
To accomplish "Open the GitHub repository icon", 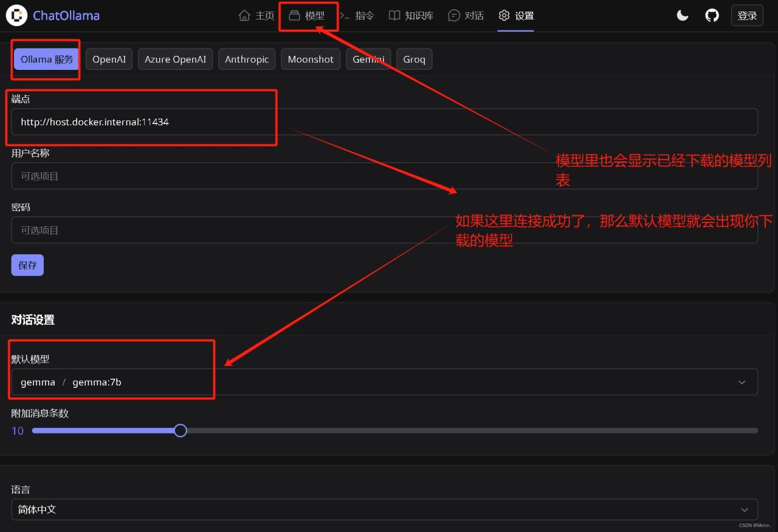I will pos(712,16).
